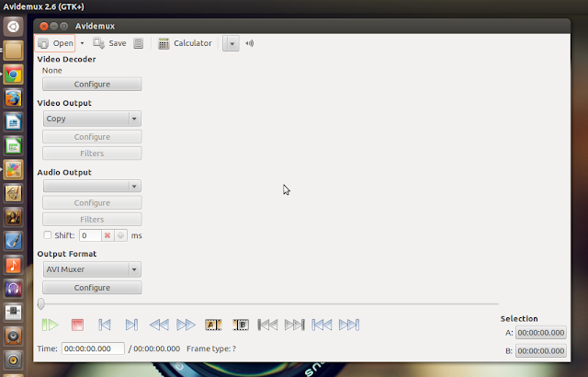The height and width of the screenshot is (377, 588).
Task: Click the Open file toolbar button
Action: [x=55, y=43]
